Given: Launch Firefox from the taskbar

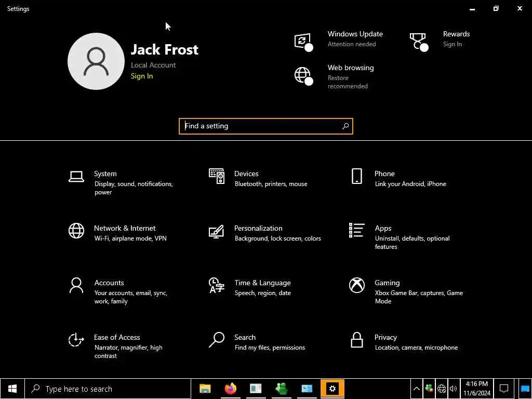Looking at the screenshot, I should pyautogui.click(x=230, y=389).
